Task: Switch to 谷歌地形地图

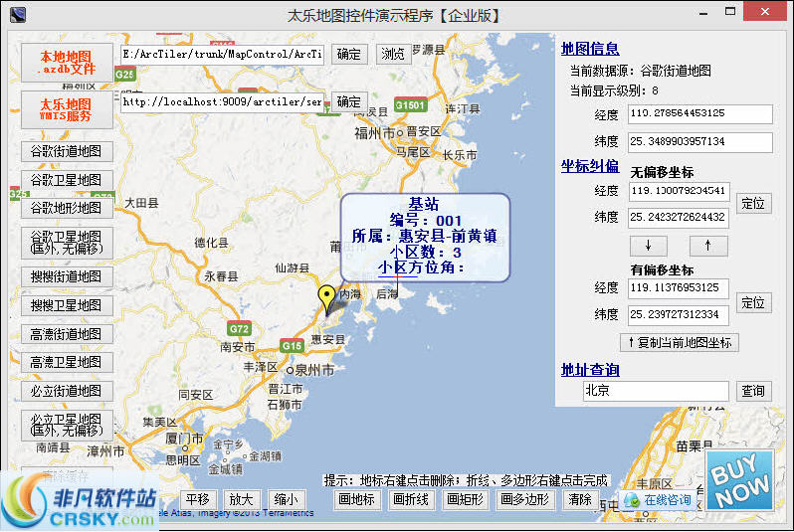Action: click(x=67, y=208)
